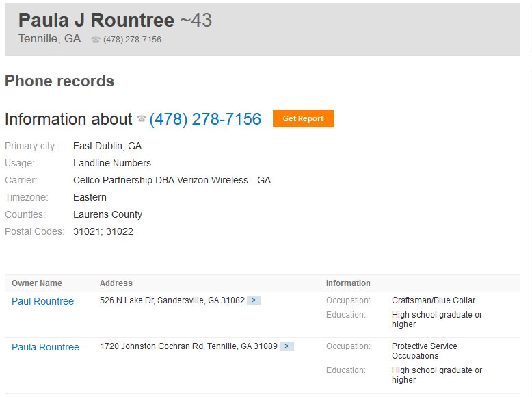The image size is (532, 397).
Task: Click Laurens County value
Action: click(107, 215)
